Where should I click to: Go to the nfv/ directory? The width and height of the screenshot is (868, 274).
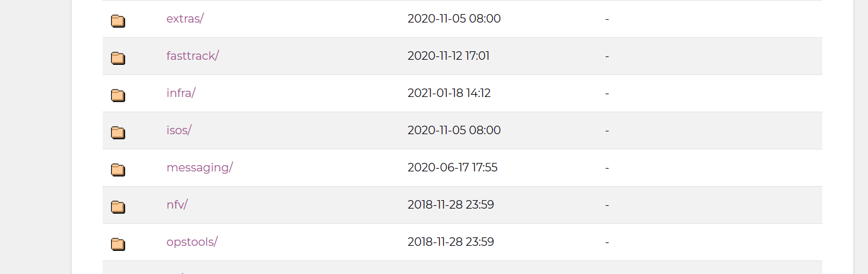click(x=177, y=205)
